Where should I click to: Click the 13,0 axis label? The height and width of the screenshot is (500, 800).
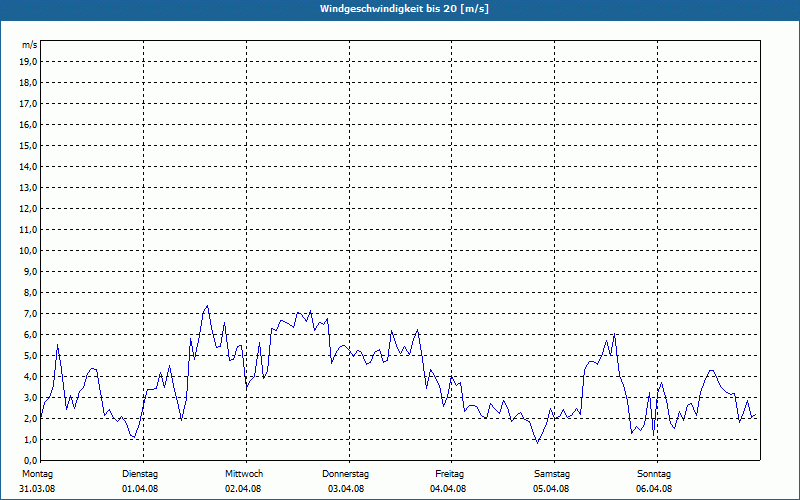[x=28, y=187]
